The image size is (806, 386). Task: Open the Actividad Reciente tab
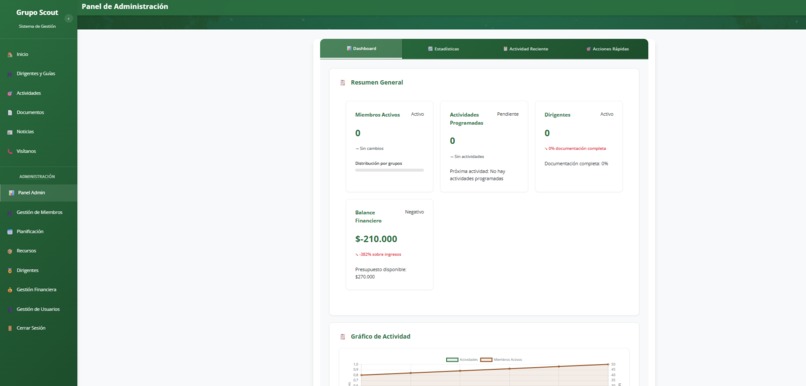(x=525, y=49)
